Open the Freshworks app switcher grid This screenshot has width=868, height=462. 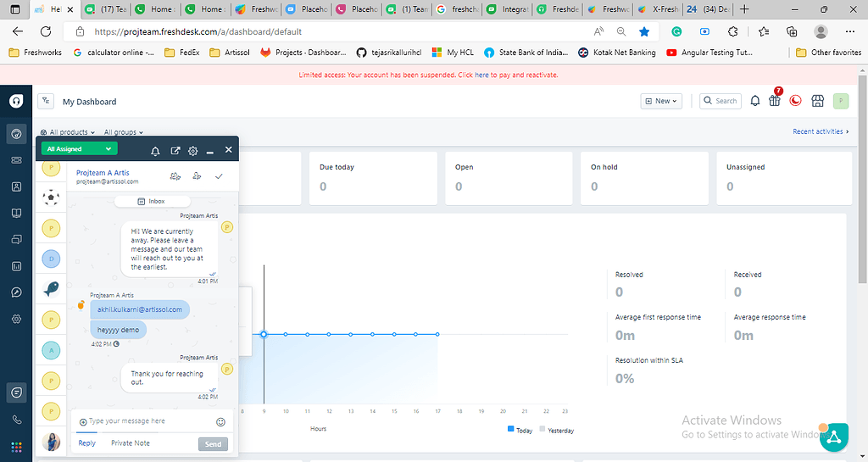(x=16, y=447)
